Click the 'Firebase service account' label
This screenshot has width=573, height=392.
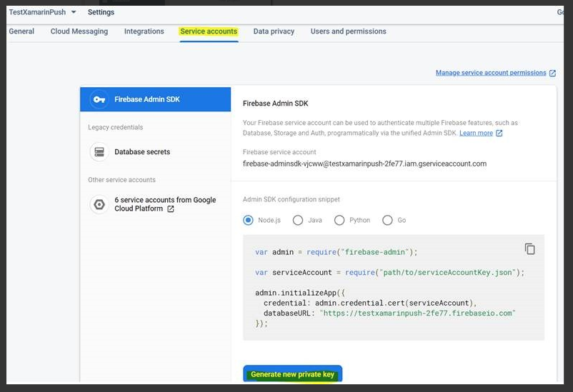tap(279, 152)
